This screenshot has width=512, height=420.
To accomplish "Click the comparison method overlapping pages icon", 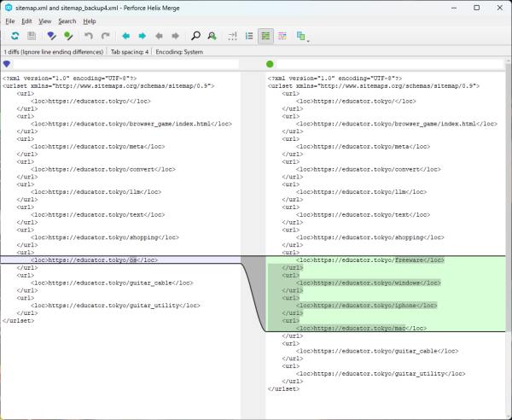I will (x=300, y=36).
